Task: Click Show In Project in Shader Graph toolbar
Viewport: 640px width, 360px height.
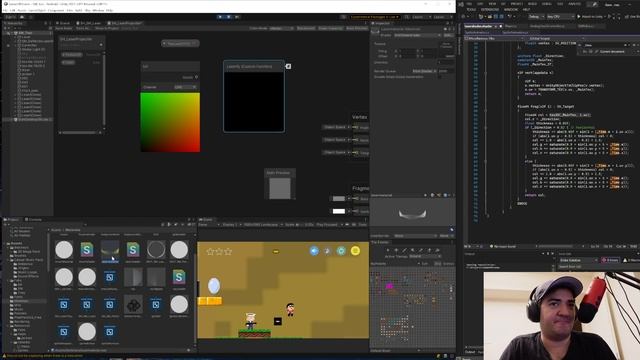Action: 107,29
